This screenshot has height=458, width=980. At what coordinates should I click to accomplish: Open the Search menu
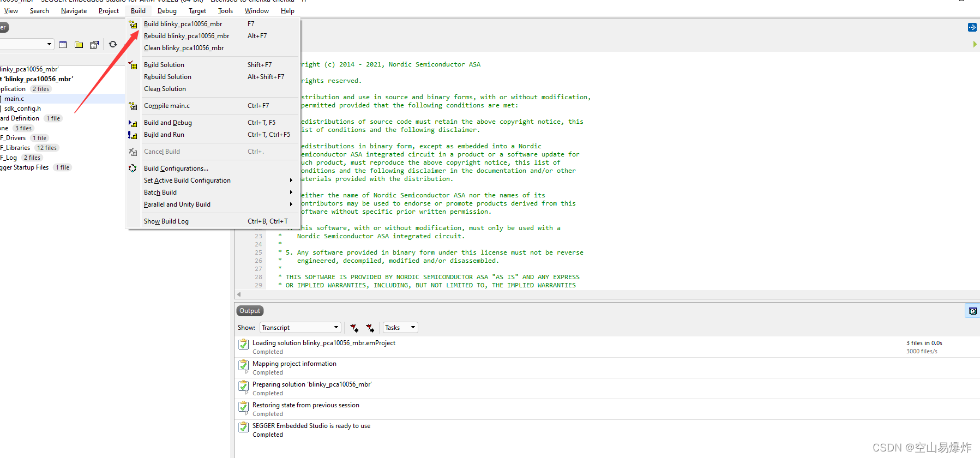(39, 11)
